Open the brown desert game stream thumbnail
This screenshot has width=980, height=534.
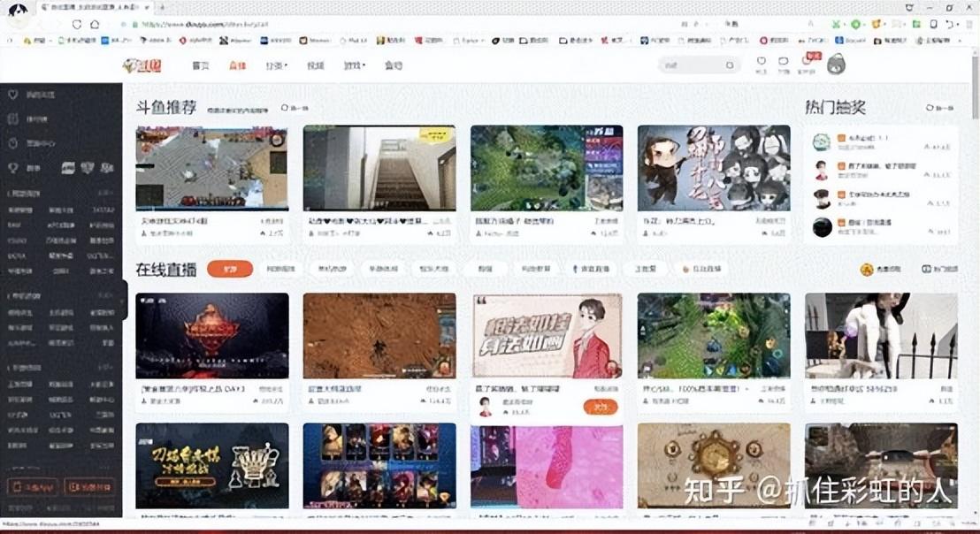coord(379,336)
